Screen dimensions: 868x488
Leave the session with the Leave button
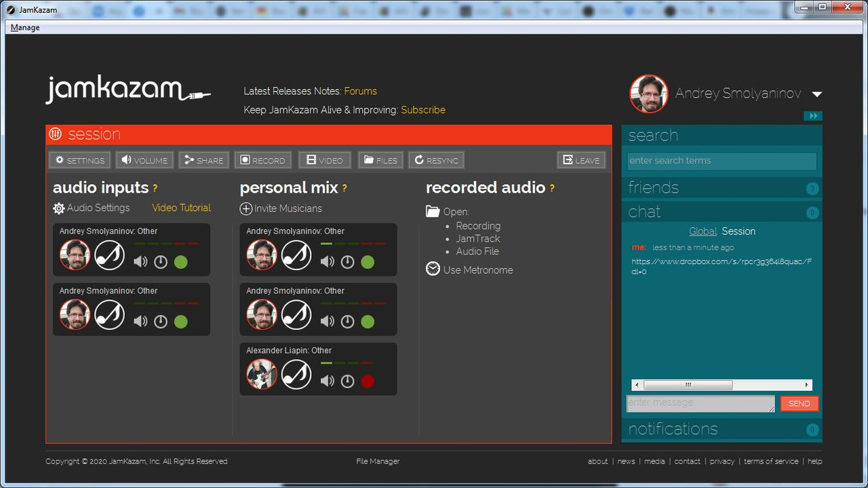[x=581, y=160]
